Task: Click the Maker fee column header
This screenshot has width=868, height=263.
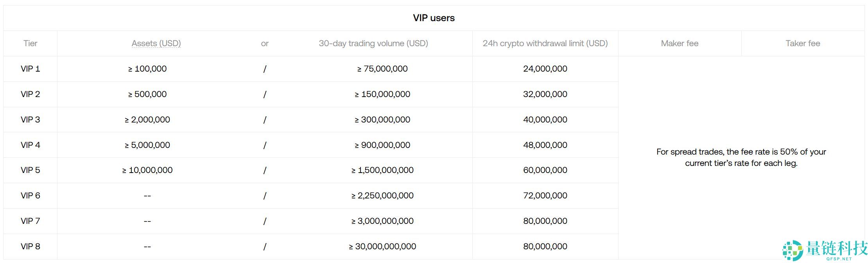Action: pyautogui.click(x=680, y=43)
